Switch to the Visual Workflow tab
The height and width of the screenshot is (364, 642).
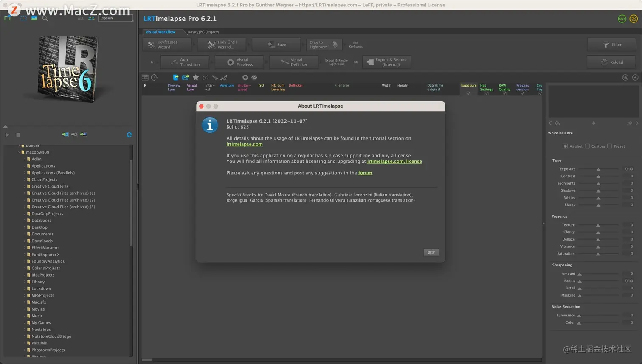pyautogui.click(x=160, y=32)
